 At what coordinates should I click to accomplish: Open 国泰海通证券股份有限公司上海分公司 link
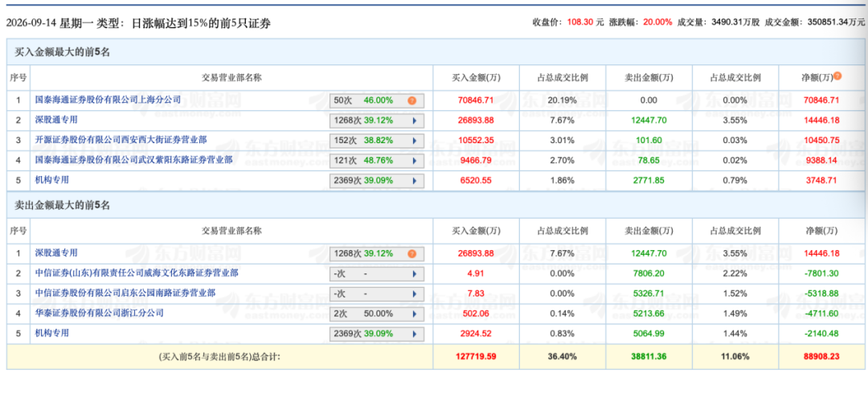point(108,100)
